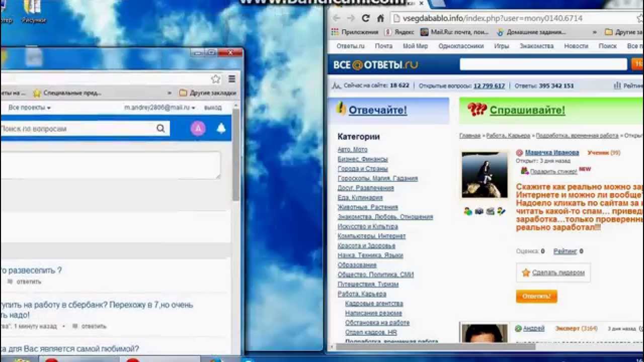Open Mail.Ru почта bookmark
644x362 pixels.
tap(455, 32)
